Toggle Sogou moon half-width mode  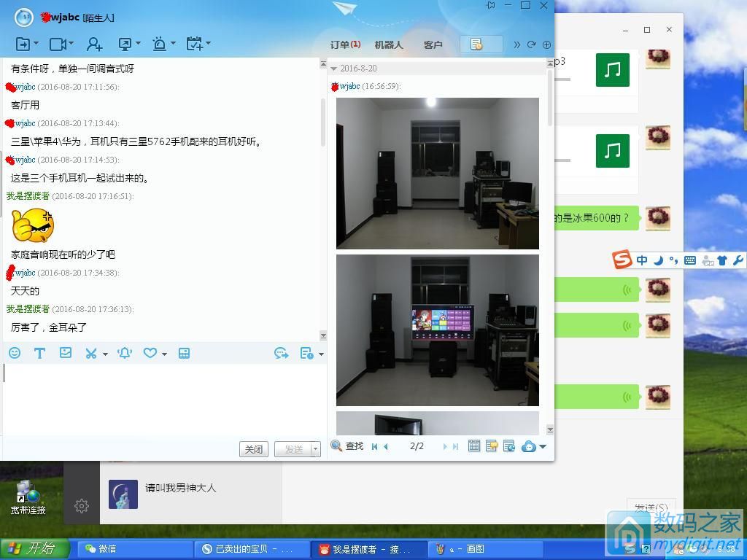pyautogui.click(x=659, y=260)
